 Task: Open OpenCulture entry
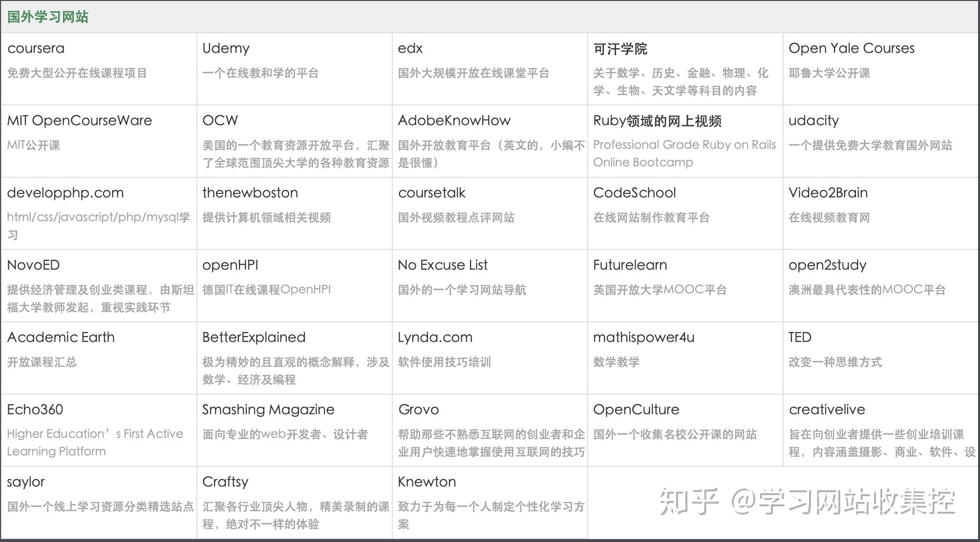pos(636,410)
